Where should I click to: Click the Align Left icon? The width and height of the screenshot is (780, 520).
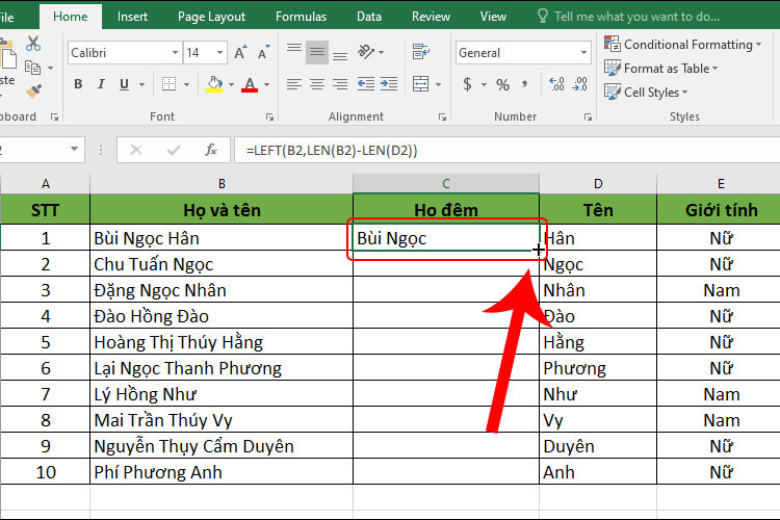pos(294,84)
